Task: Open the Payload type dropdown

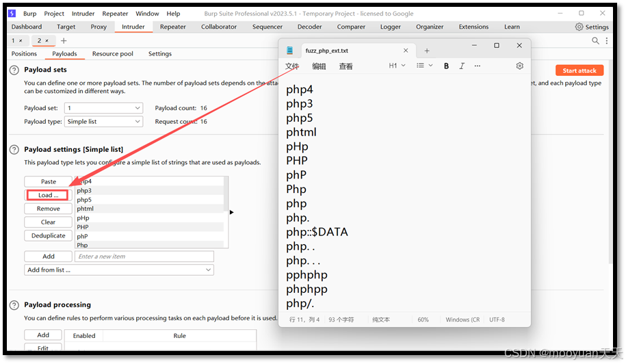Action: [103, 122]
